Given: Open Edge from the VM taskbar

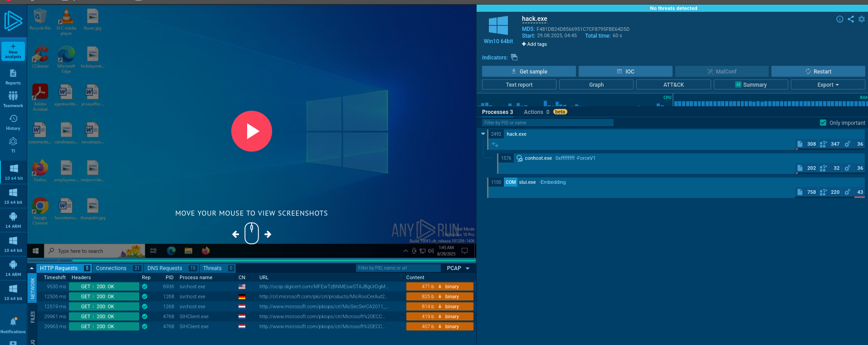Looking at the screenshot, I should click(x=171, y=251).
